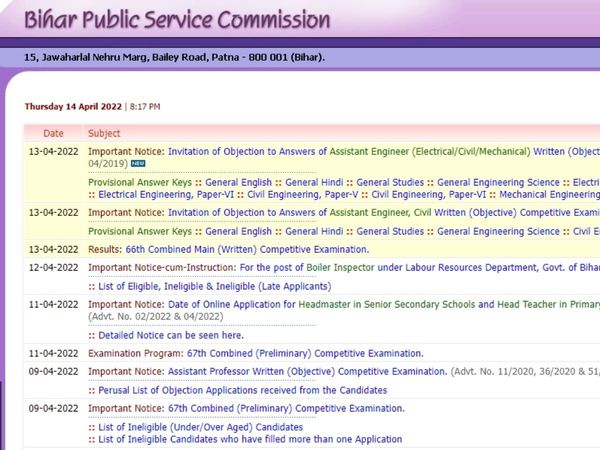Click the Jawaharlal Nehru Marg address text

tap(174, 57)
